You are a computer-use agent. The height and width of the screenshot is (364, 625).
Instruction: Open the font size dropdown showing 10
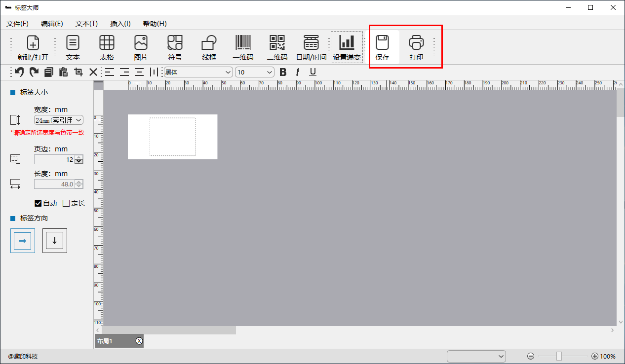pos(255,72)
